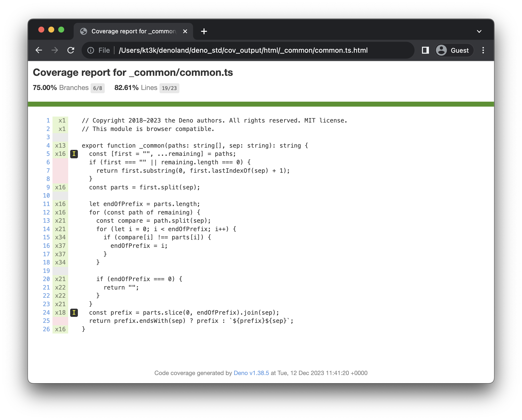Close the Coverage report tab
Image resolution: width=522 pixels, height=420 pixels.
point(185,31)
